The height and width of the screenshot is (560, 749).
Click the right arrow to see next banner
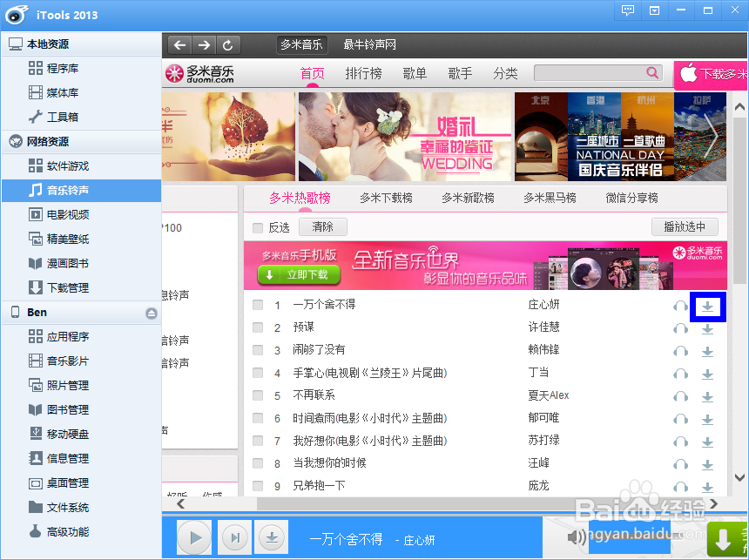712,137
